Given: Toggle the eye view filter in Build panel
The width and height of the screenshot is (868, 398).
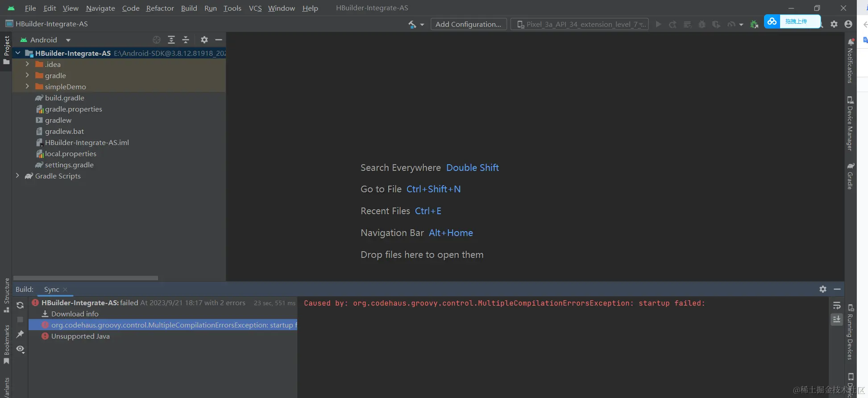Looking at the screenshot, I should (20, 349).
